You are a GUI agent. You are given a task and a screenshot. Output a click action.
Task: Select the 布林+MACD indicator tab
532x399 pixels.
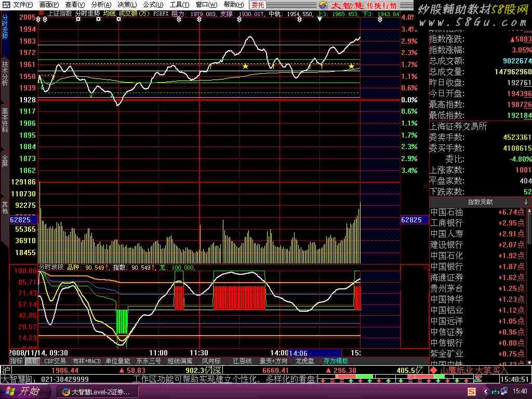click(x=86, y=361)
